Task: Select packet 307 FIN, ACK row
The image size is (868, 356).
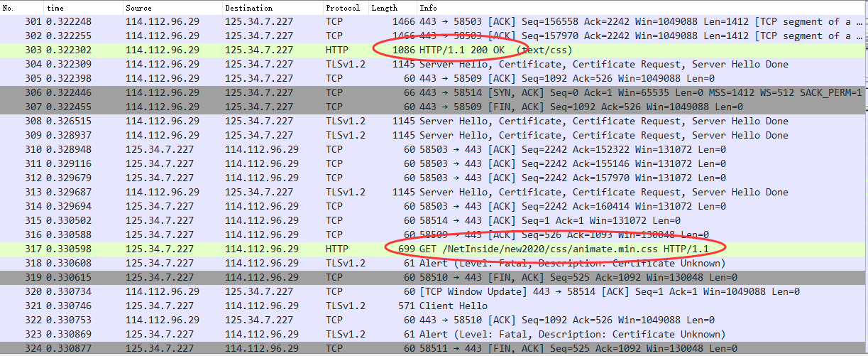Action: (x=434, y=107)
